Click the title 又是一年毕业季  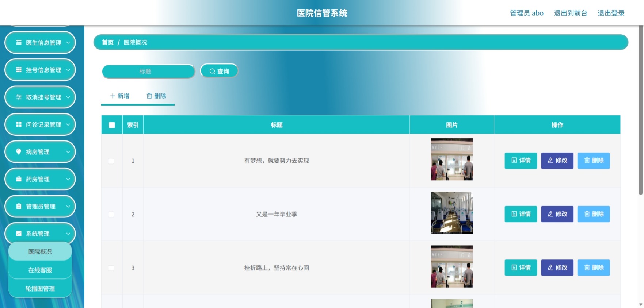click(277, 214)
